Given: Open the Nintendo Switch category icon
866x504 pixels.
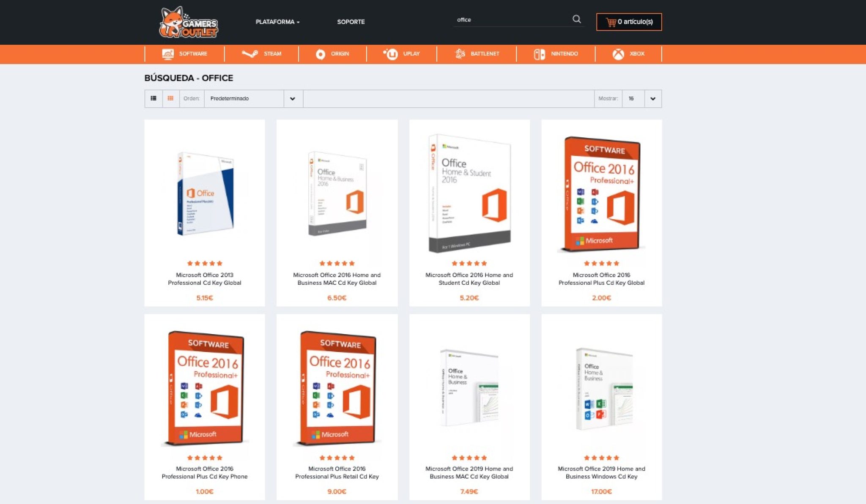Looking at the screenshot, I should coord(539,54).
